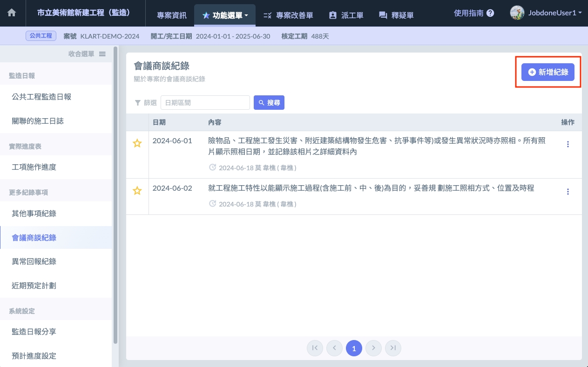Open actions menu for 2024-06-02 record
Viewport: 588px width, 367px height.
pyautogui.click(x=568, y=192)
